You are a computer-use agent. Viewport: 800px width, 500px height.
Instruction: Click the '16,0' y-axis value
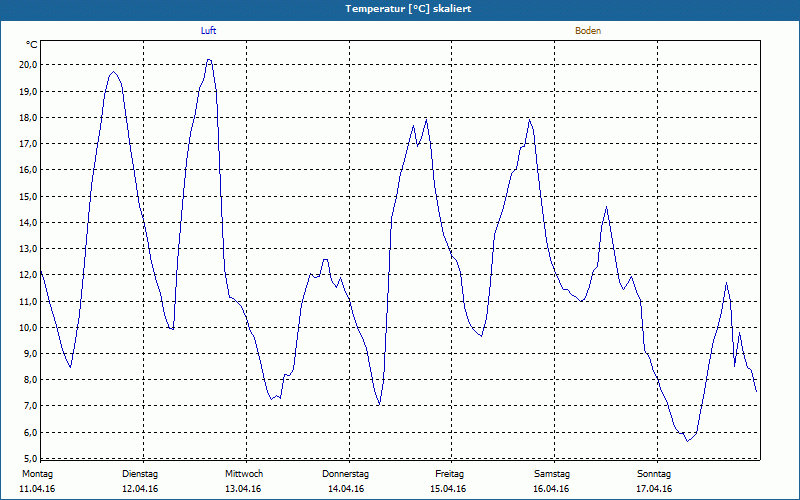coord(28,170)
